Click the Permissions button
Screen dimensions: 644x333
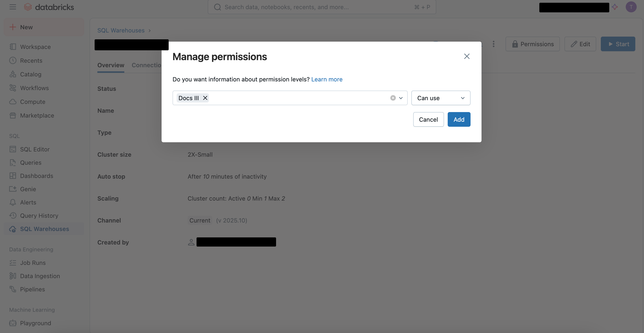(x=532, y=44)
